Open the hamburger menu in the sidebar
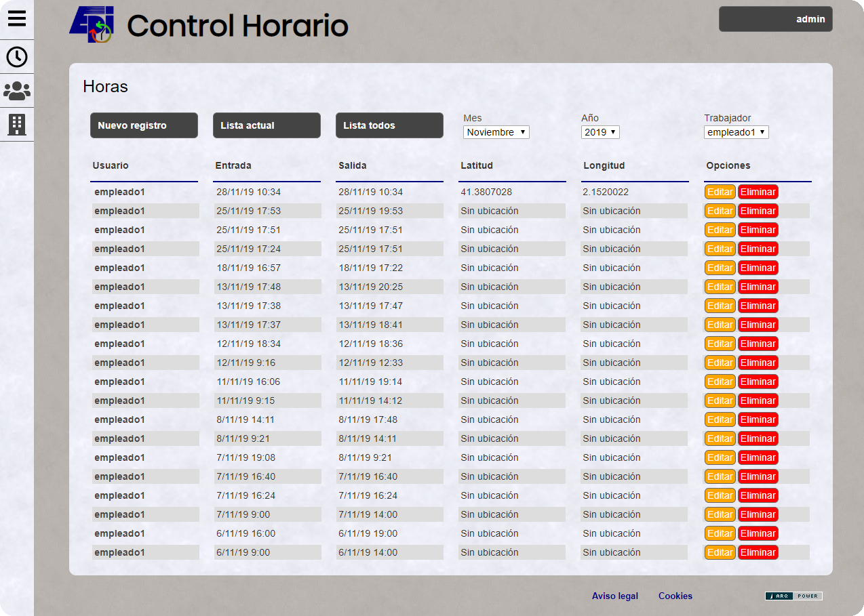864x616 pixels. coord(17,18)
